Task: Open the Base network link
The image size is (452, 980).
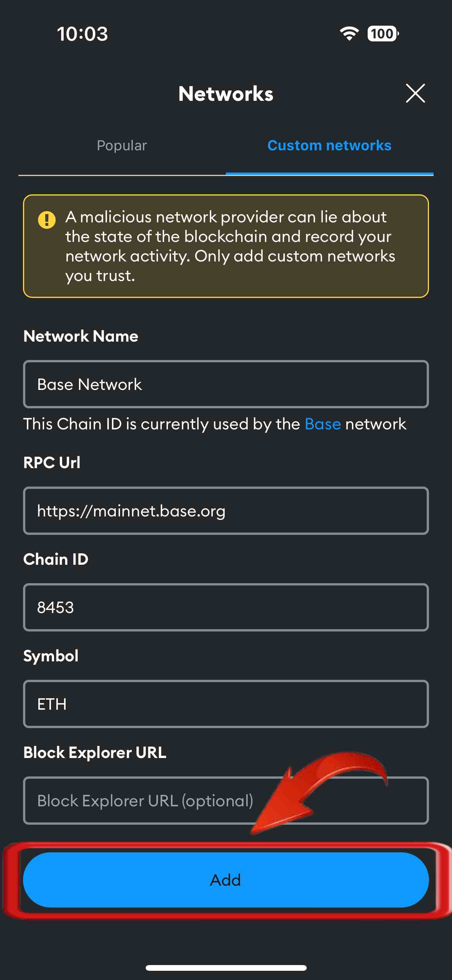Action: point(323,424)
